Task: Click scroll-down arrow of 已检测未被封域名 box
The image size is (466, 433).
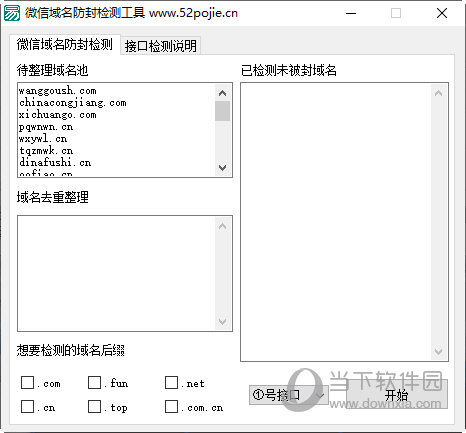Action: click(438, 351)
